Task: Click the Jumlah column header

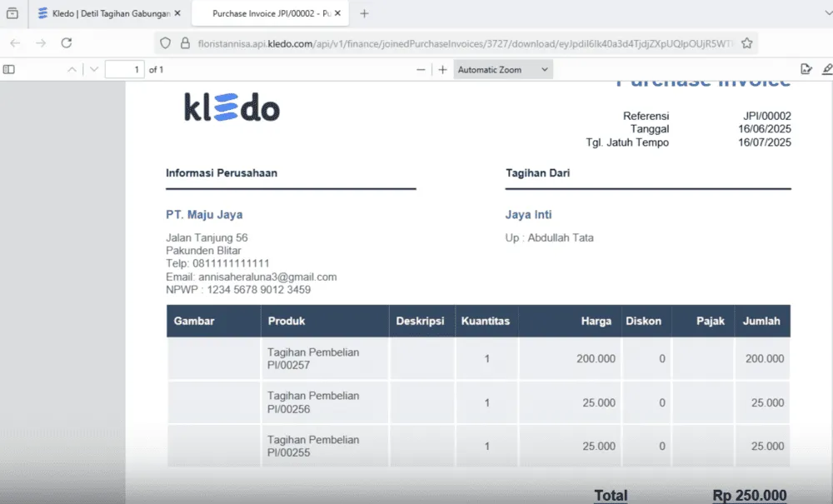Action: point(761,321)
